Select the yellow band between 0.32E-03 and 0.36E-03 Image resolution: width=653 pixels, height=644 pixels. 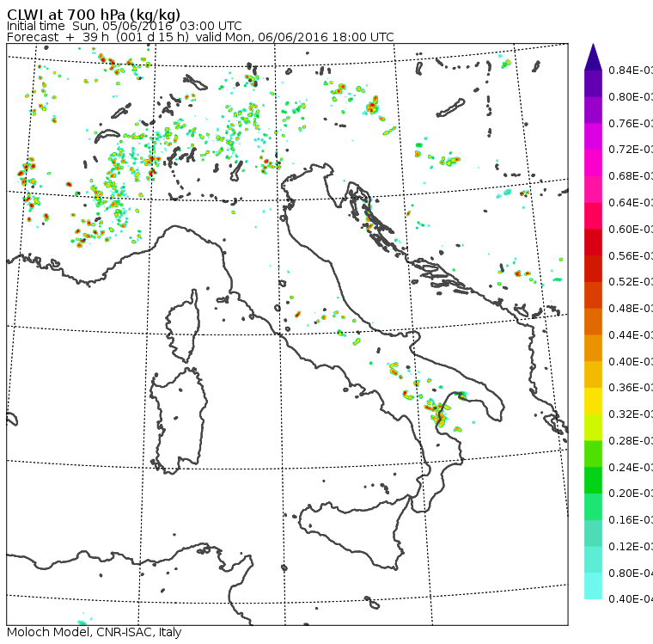[593, 401]
